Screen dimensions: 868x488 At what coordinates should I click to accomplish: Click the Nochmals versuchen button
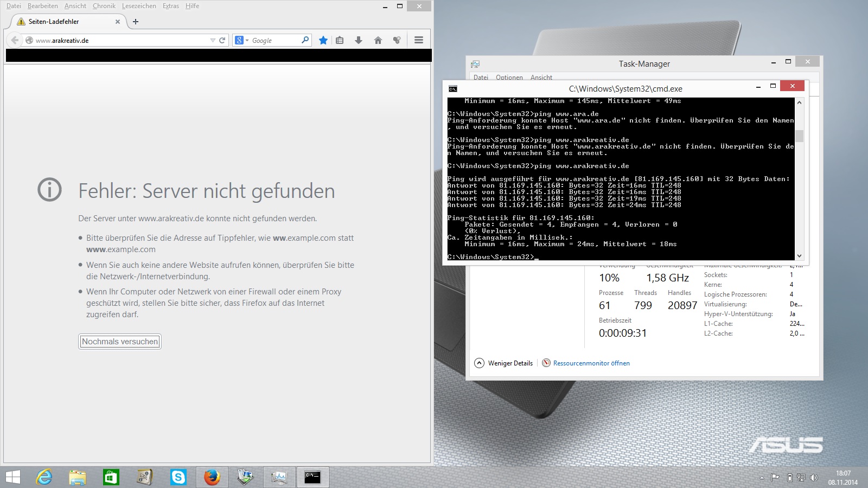[120, 342]
